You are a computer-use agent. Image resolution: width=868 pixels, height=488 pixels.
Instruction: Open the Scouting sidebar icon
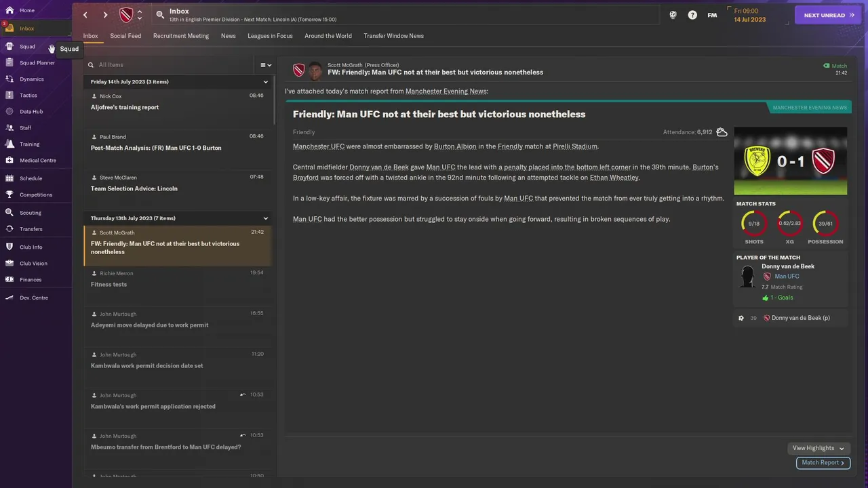click(9, 213)
